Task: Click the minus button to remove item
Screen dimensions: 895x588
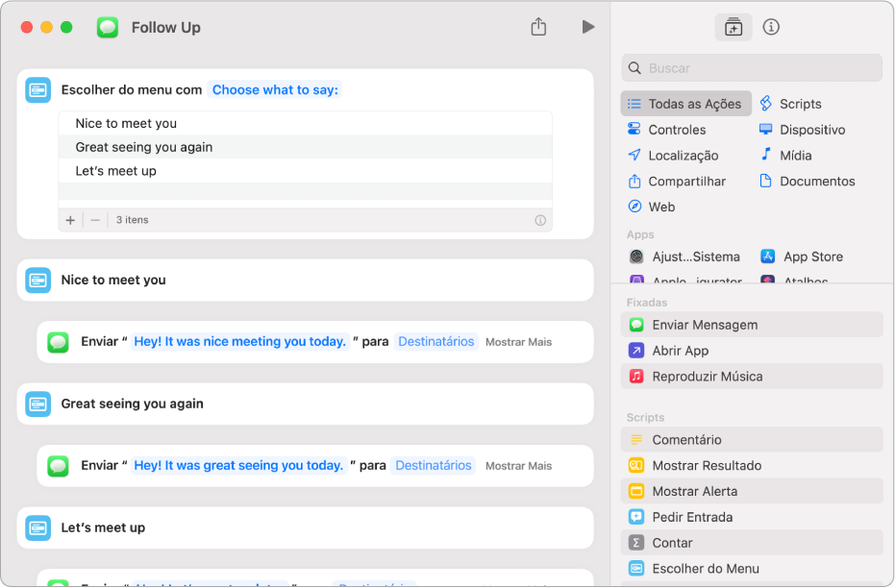Action: 95,220
